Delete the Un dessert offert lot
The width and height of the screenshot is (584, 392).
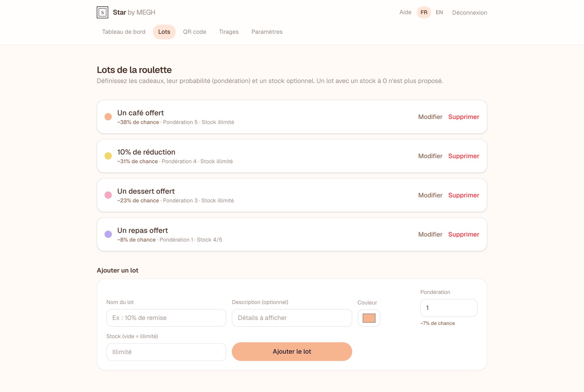(464, 195)
